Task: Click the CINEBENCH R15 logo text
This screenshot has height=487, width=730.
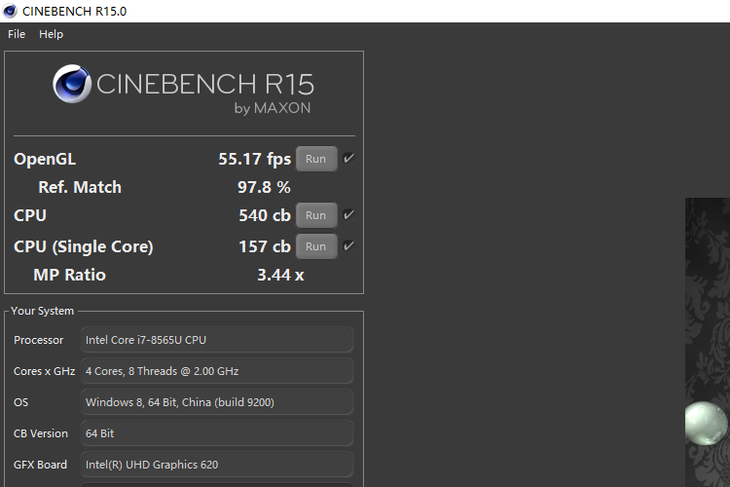Action: click(x=205, y=84)
